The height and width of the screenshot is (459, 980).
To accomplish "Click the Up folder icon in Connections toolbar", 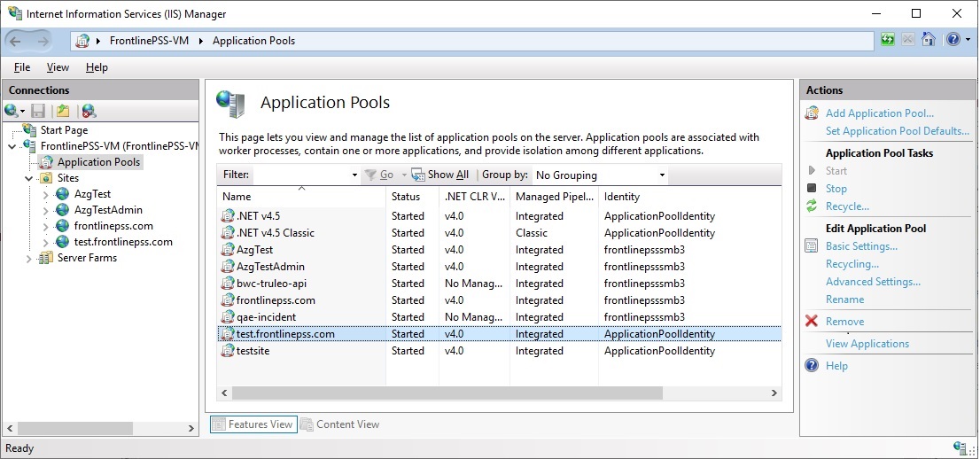I will pos(63,112).
